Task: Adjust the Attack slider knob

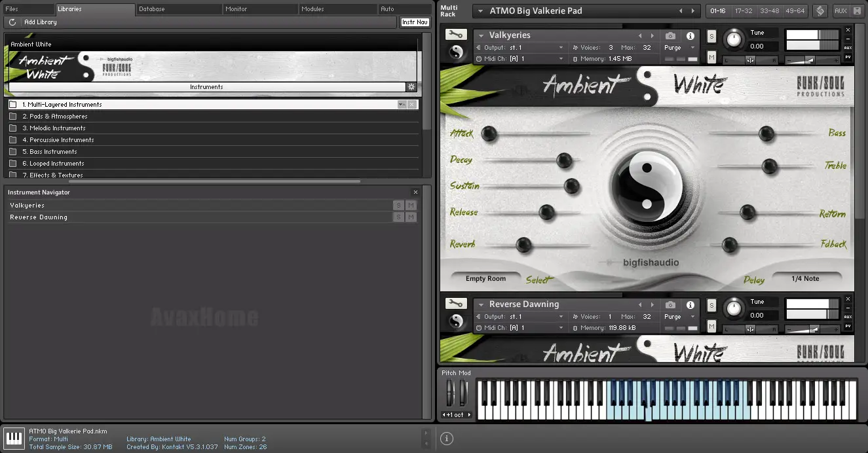Action: (489, 134)
